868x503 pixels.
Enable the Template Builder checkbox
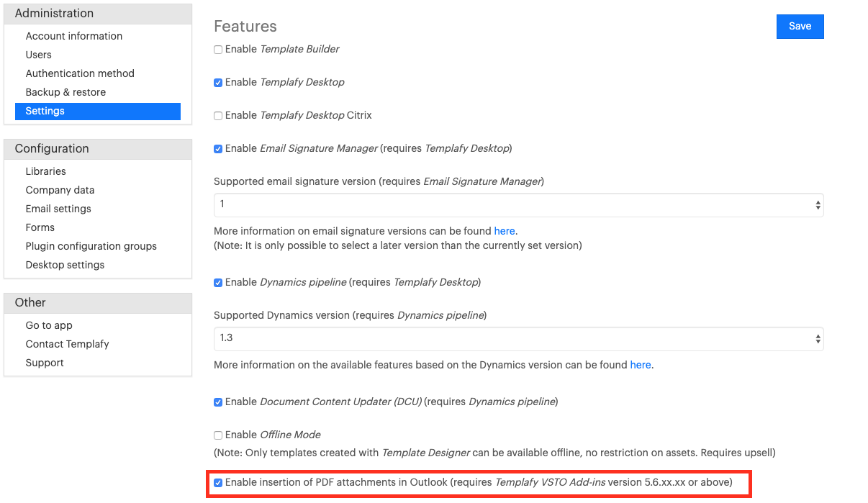(x=218, y=50)
